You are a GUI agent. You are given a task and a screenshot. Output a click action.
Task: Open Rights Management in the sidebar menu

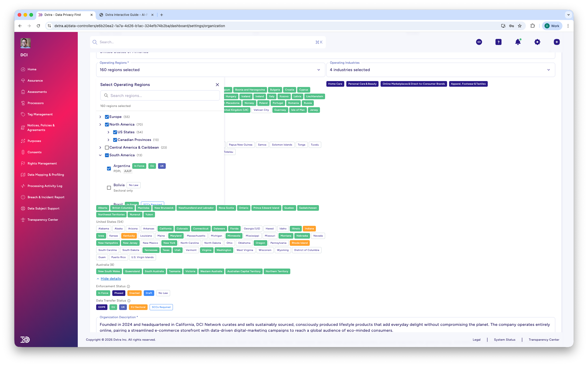point(42,163)
